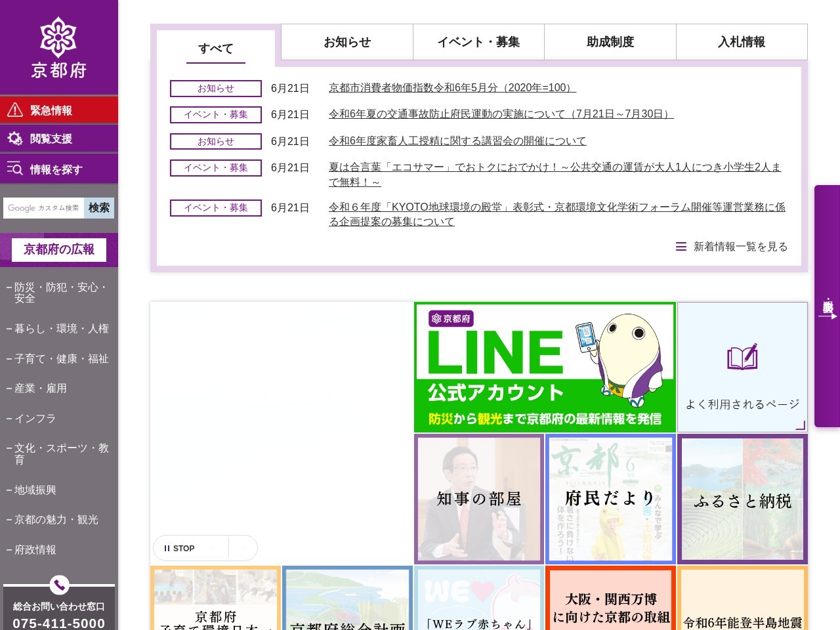Screen dimensions: 840x630
Task: Click the Kyoto Prefecture logo
Action: tap(58, 48)
